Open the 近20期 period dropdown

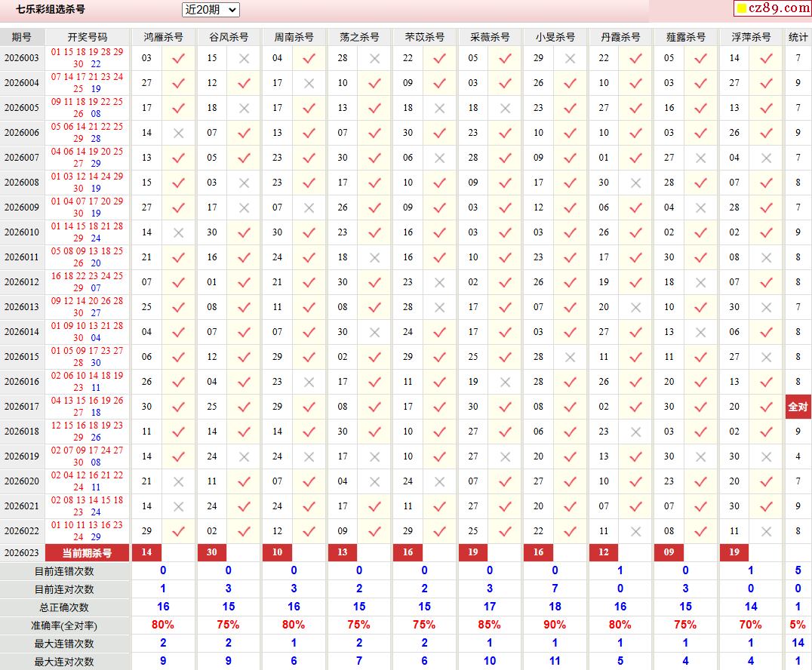point(211,10)
